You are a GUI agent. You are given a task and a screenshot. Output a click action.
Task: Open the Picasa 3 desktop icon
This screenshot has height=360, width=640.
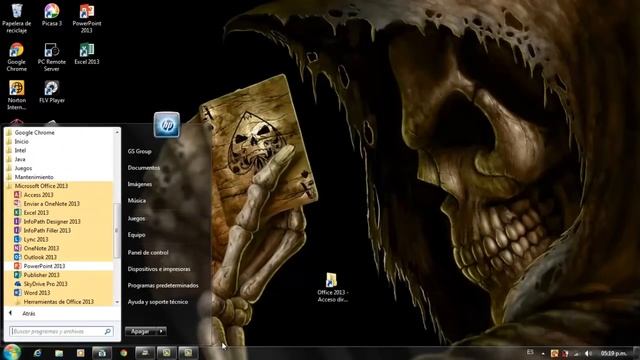52,15
